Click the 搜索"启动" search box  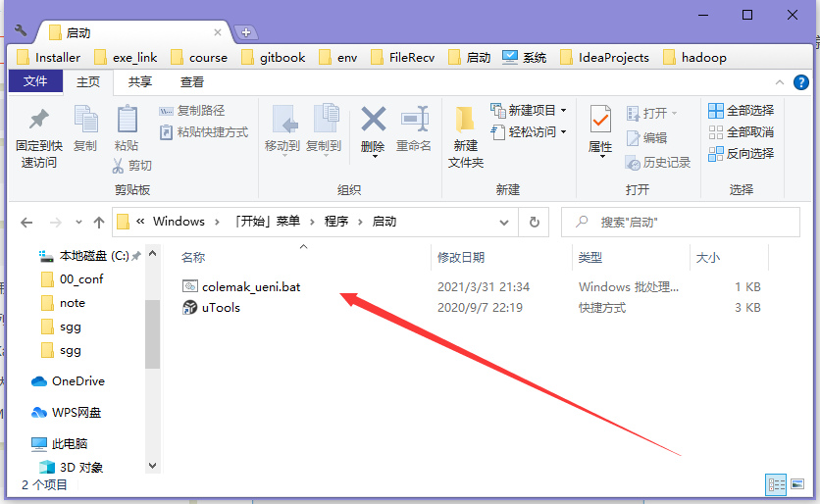click(681, 223)
